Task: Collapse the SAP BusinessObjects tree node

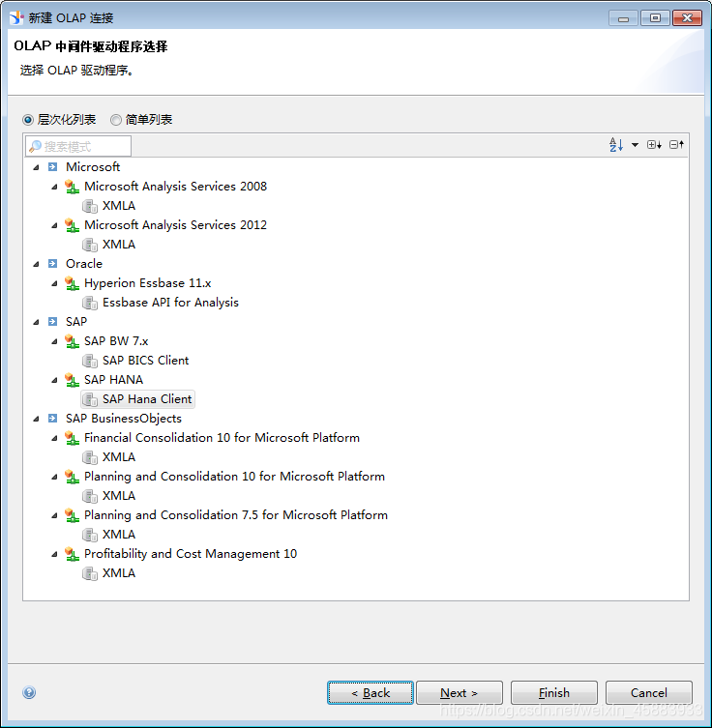Action: point(36,419)
